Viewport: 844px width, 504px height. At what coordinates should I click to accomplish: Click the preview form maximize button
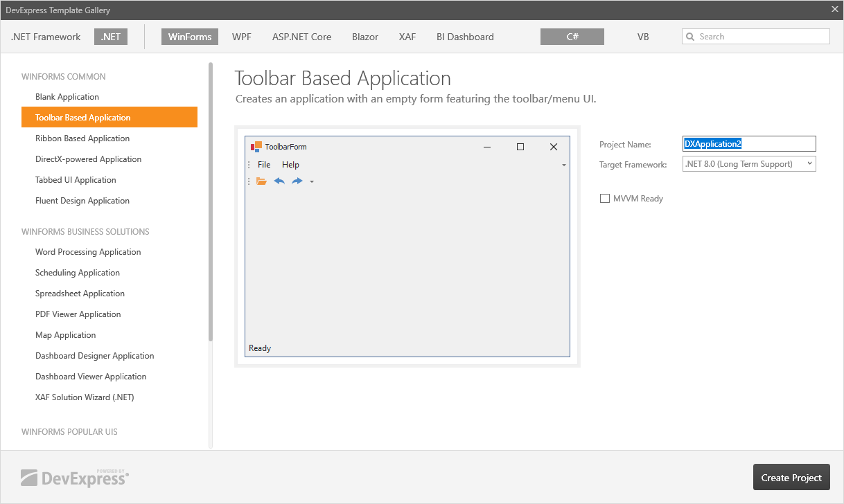click(x=520, y=147)
